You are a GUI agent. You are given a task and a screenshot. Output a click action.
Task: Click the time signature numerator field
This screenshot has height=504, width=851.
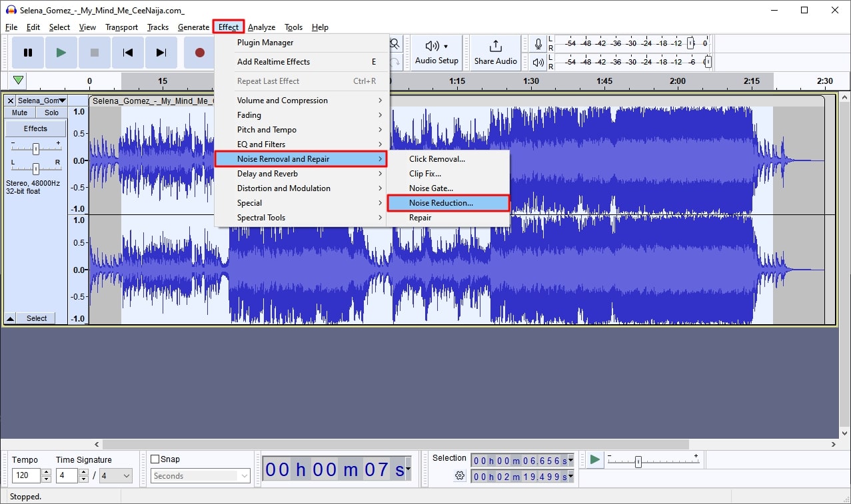point(67,476)
